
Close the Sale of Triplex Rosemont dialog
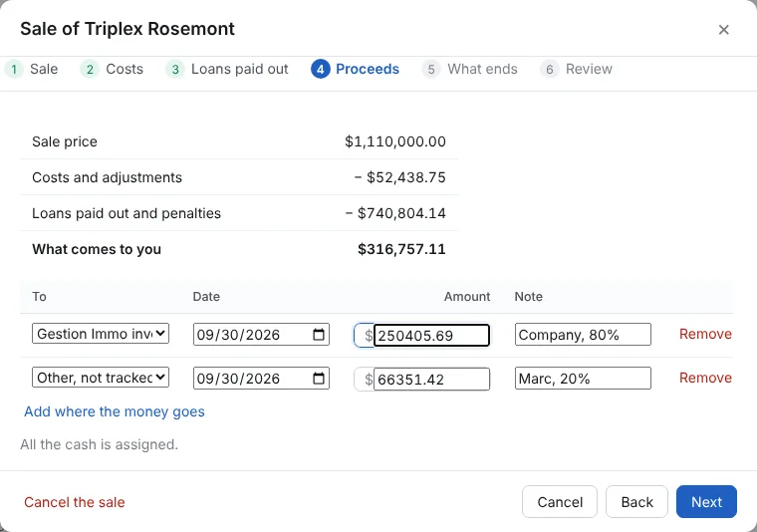pyautogui.click(x=723, y=30)
